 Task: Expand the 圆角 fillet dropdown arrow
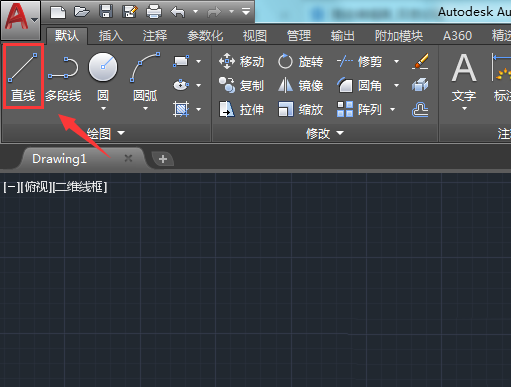396,86
